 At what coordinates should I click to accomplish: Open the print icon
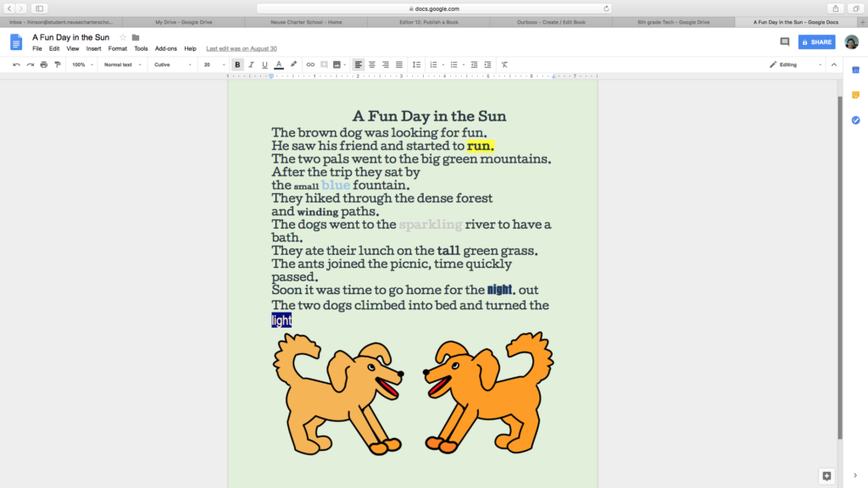click(x=43, y=64)
